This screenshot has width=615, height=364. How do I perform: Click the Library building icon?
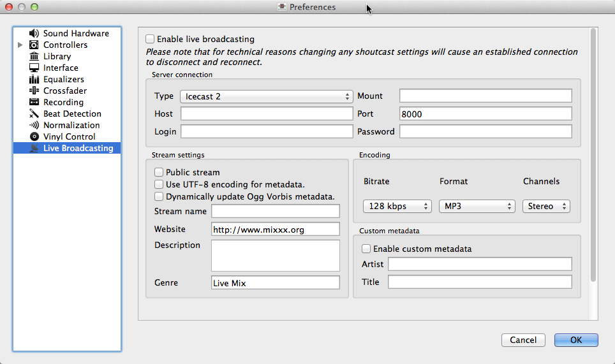pyautogui.click(x=34, y=56)
